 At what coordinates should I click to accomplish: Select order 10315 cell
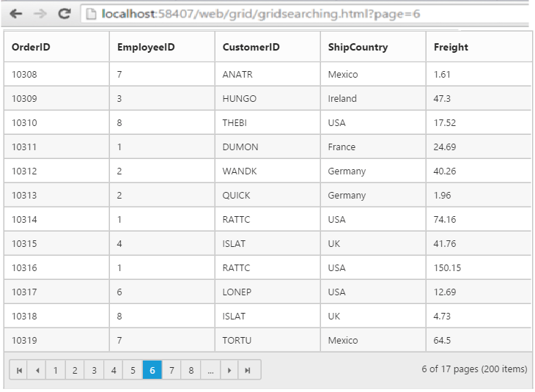[56, 243]
